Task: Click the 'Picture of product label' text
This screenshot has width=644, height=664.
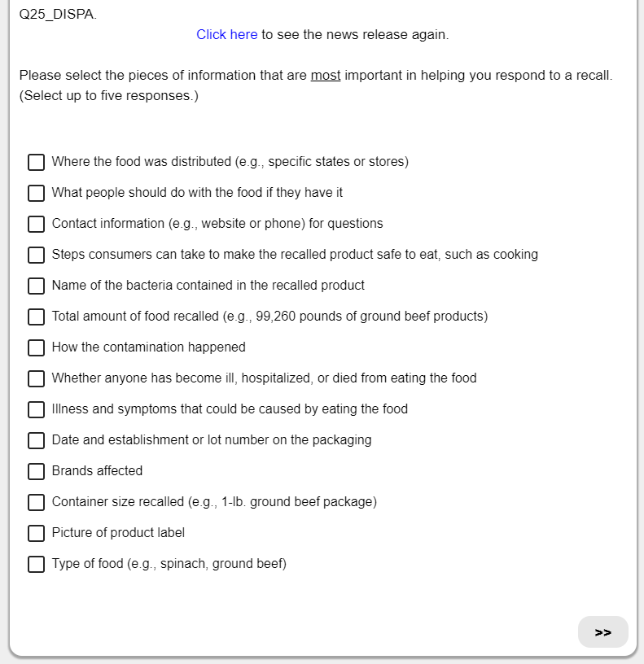Action: click(118, 533)
